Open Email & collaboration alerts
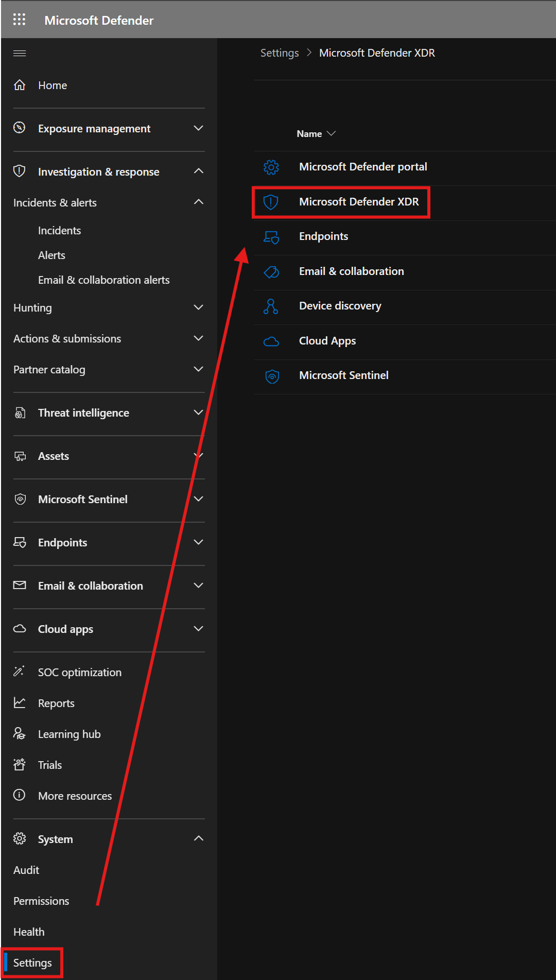 click(103, 280)
